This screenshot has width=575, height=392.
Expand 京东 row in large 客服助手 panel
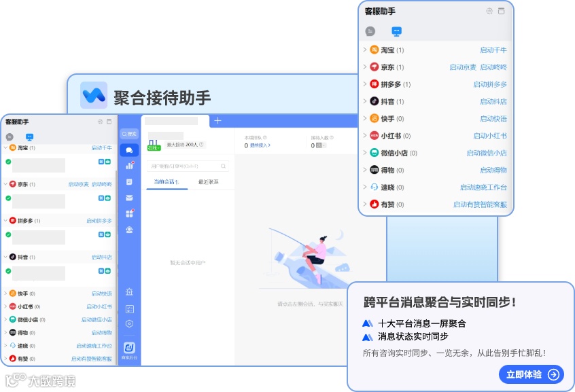pyautogui.click(x=365, y=67)
